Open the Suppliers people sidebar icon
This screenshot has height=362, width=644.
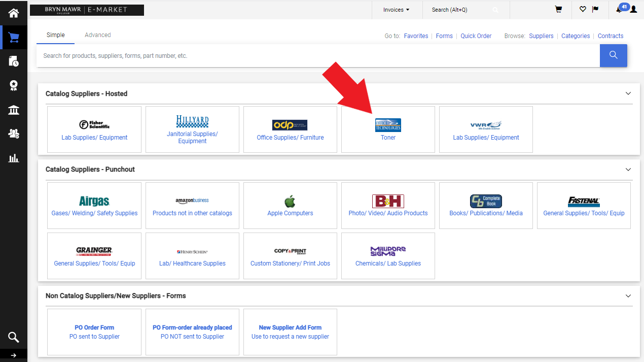pos(14,134)
